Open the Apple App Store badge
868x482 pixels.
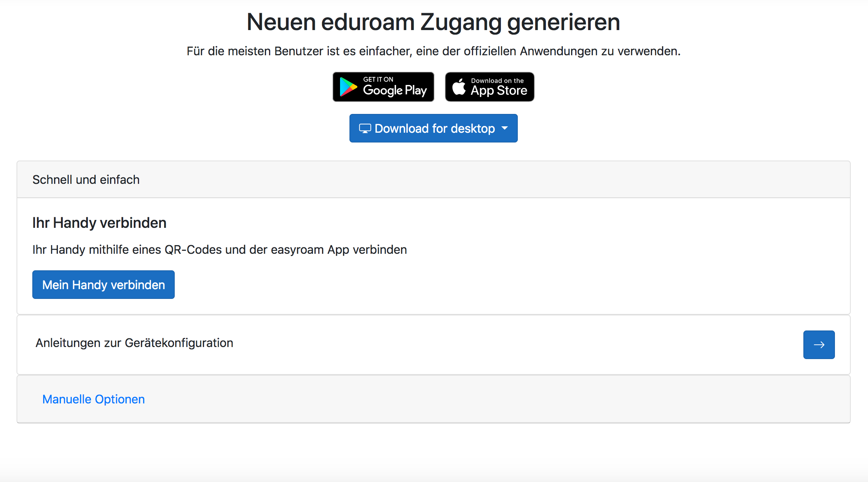coord(490,87)
